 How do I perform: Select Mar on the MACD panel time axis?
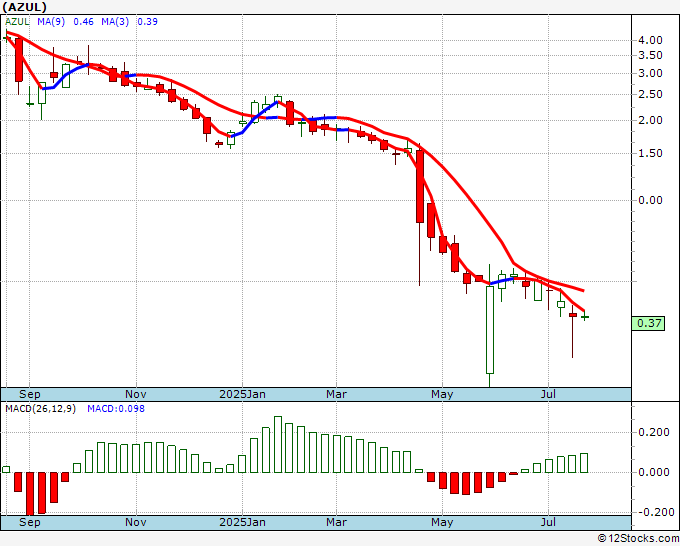pyautogui.click(x=337, y=522)
